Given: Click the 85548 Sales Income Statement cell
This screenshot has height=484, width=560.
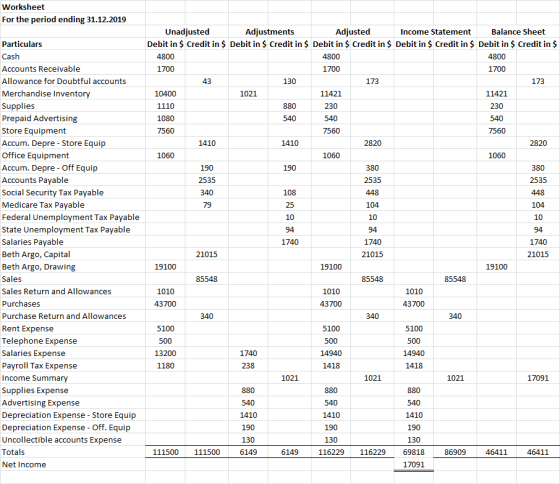Looking at the screenshot, I should 455,279.
